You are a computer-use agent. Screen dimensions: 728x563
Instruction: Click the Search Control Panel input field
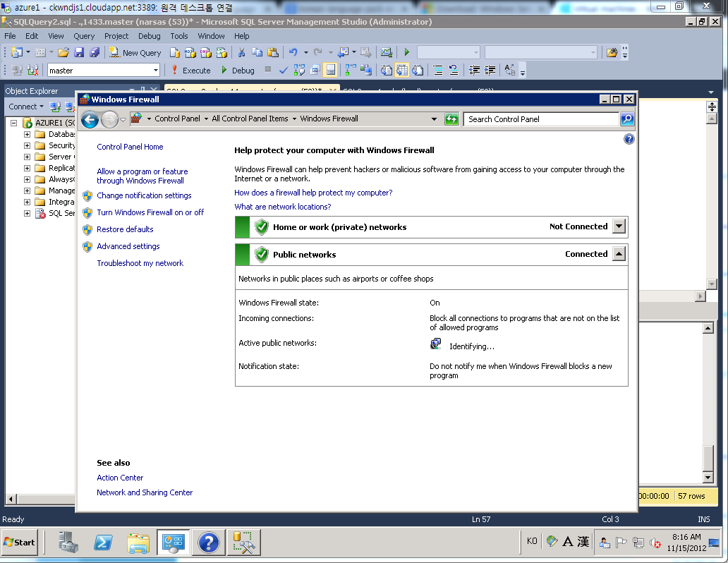coord(541,119)
